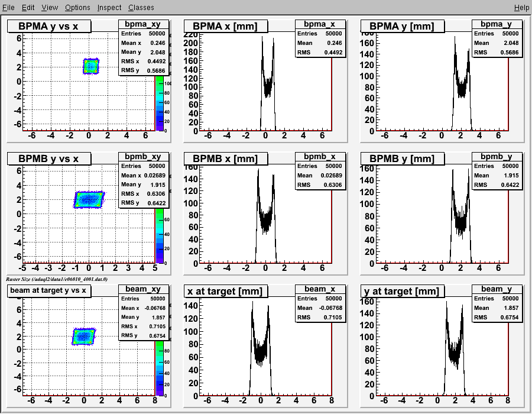Click 'RMS 0.6754' in beam_y stats
Viewport: 532px width, 414px height.
coord(497,317)
